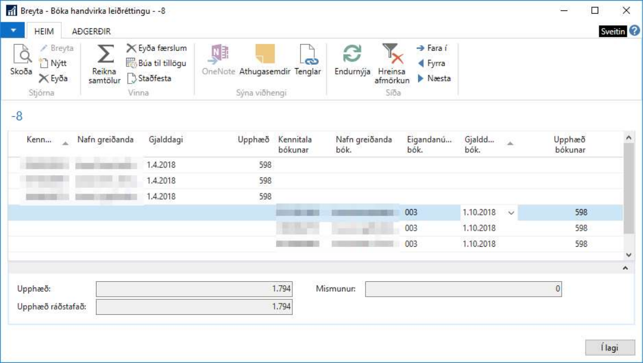Open the help question mark icon
This screenshot has width=644, height=363.
pyautogui.click(x=635, y=31)
